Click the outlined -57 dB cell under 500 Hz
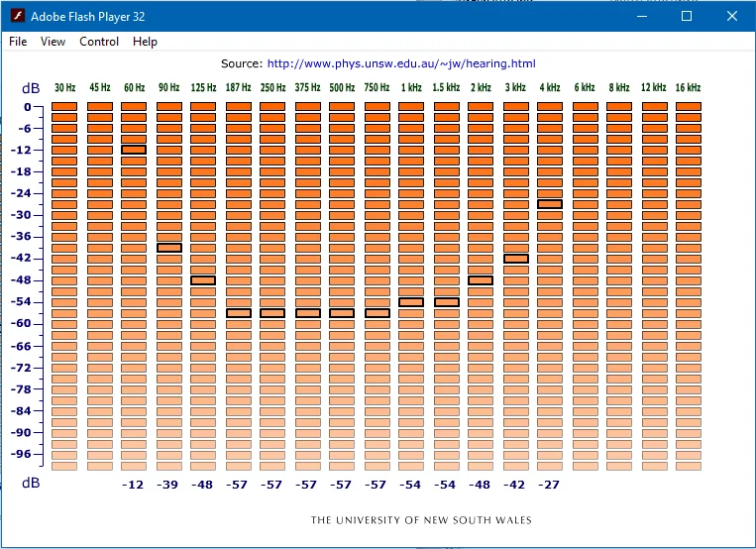The image size is (756, 549). (x=342, y=313)
